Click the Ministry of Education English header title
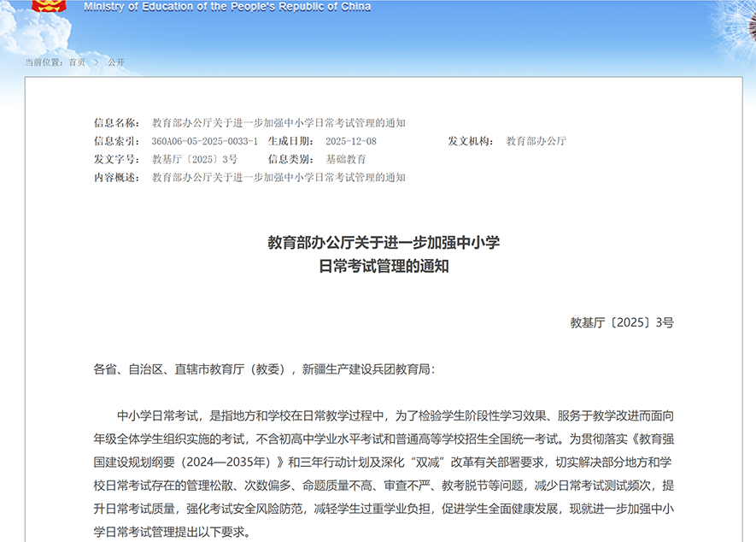Image resolution: width=756 pixels, height=542 pixels. (227, 7)
